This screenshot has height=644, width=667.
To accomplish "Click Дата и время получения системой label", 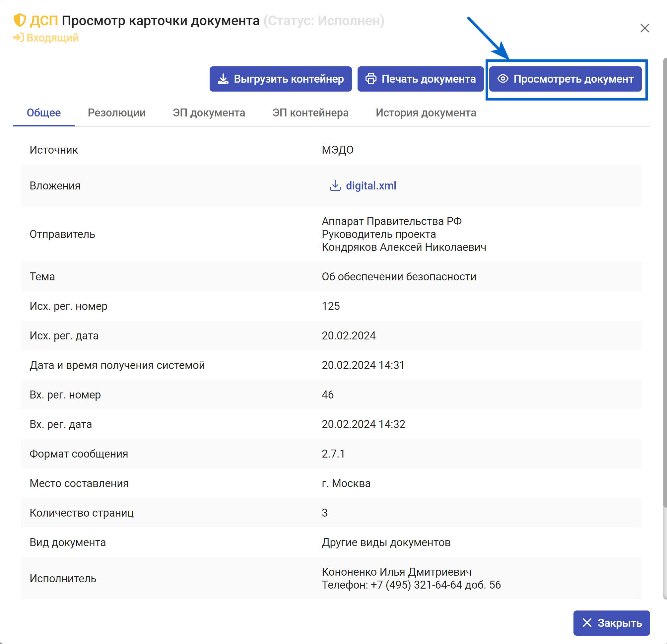I will tap(117, 365).
